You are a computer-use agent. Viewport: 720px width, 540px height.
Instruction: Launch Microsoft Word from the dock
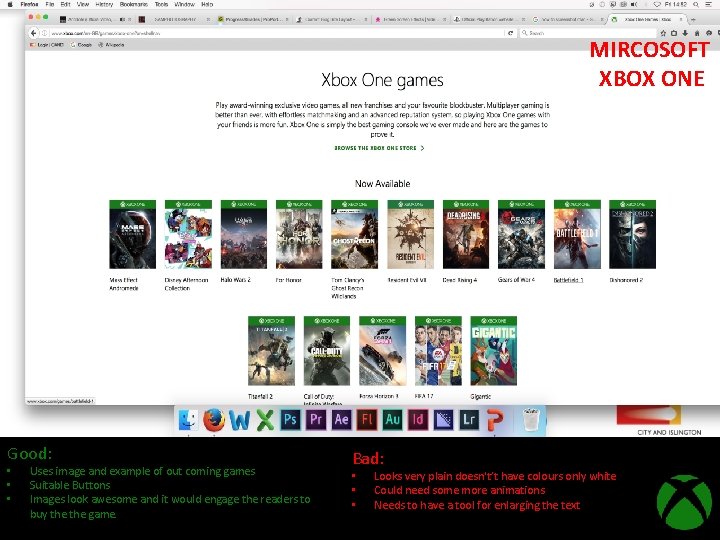pos(239,419)
